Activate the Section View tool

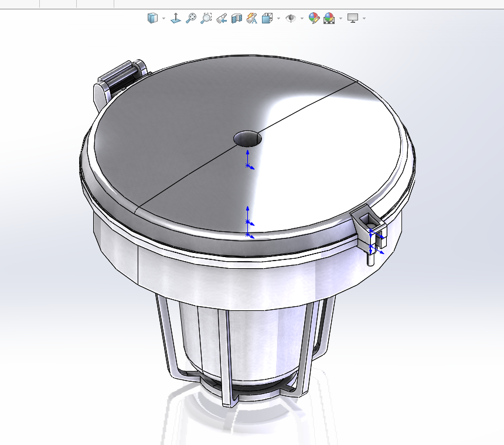coord(237,18)
